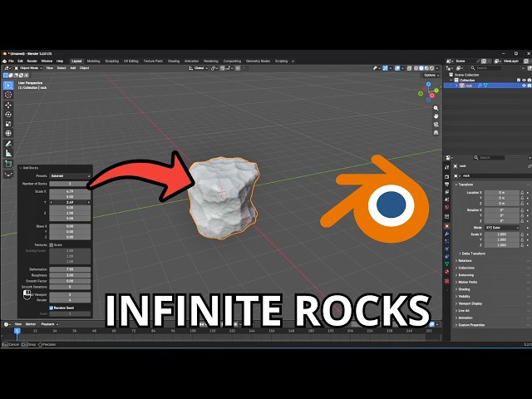
Task: Select the Annotate tool
Action: pyautogui.click(x=8, y=144)
